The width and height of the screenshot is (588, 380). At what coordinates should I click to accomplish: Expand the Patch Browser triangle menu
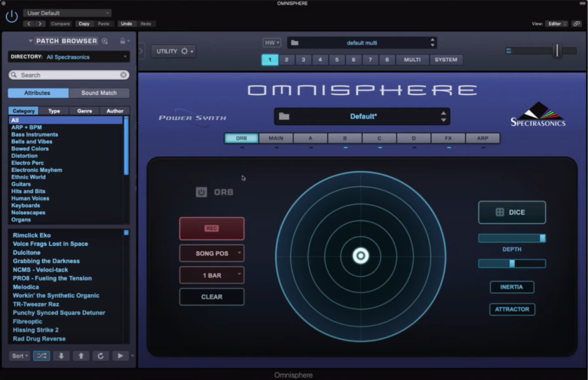30,41
